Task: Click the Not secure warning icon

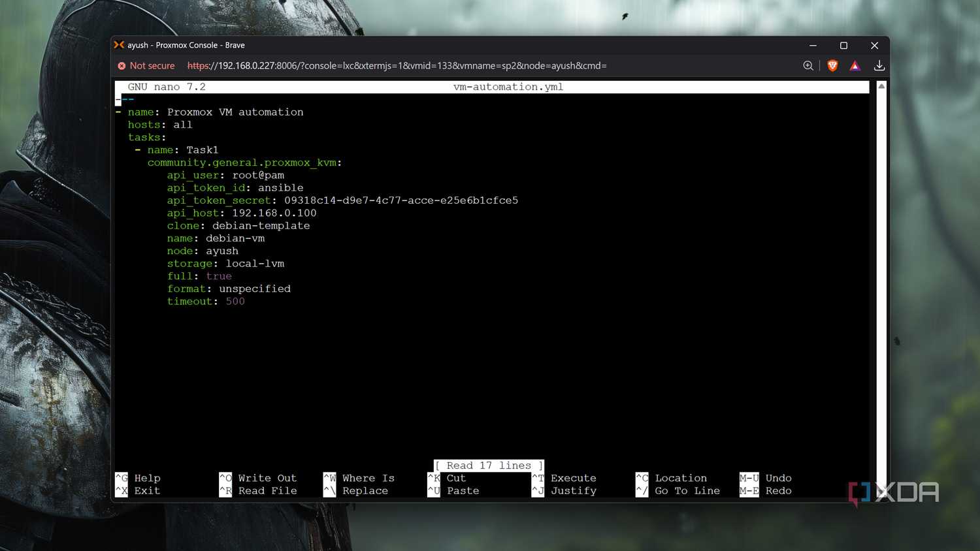Action: [x=122, y=66]
